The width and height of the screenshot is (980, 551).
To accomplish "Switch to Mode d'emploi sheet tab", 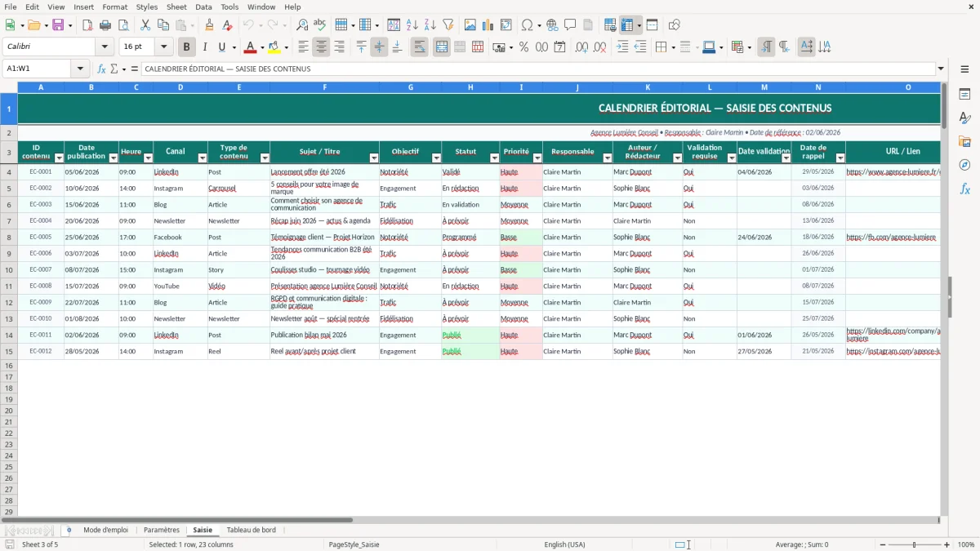I will tap(105, 530).
